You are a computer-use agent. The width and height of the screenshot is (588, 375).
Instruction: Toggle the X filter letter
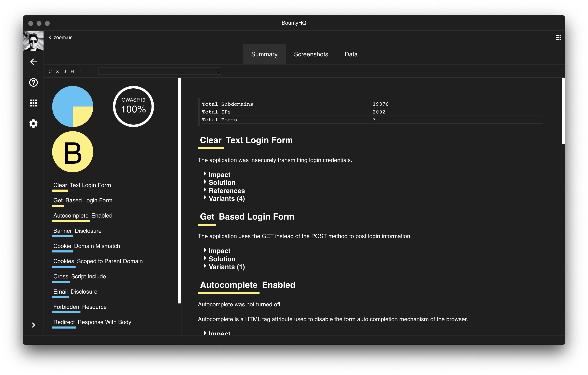[57, 71]
